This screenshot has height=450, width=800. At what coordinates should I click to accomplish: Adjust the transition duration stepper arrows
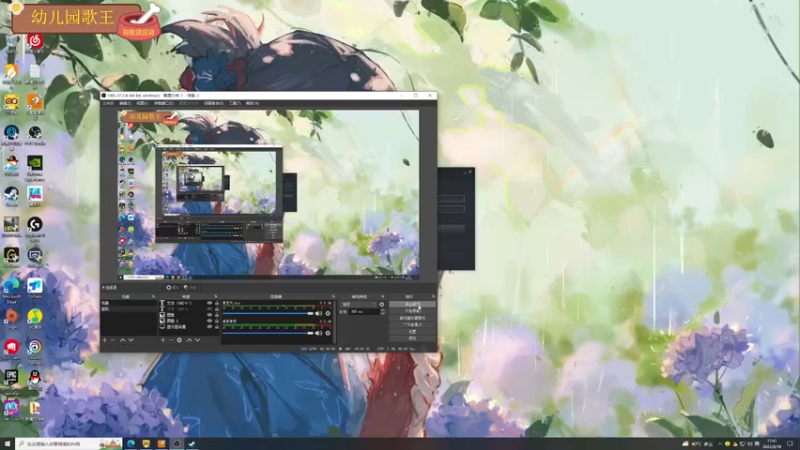tap(383, 312)
